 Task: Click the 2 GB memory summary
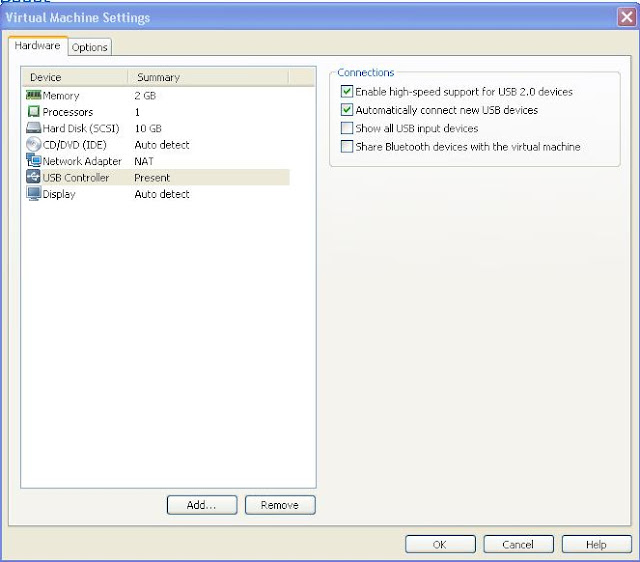(x=145, y=96)
